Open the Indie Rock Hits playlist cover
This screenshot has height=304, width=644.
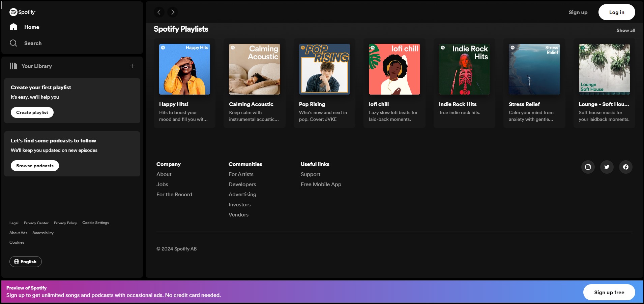[464, 69]
